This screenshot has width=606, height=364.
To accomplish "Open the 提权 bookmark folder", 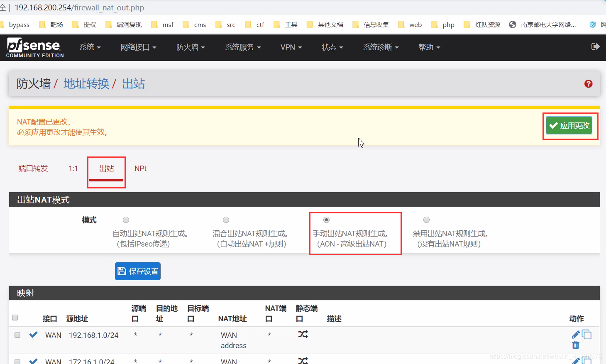I will 84,24.
